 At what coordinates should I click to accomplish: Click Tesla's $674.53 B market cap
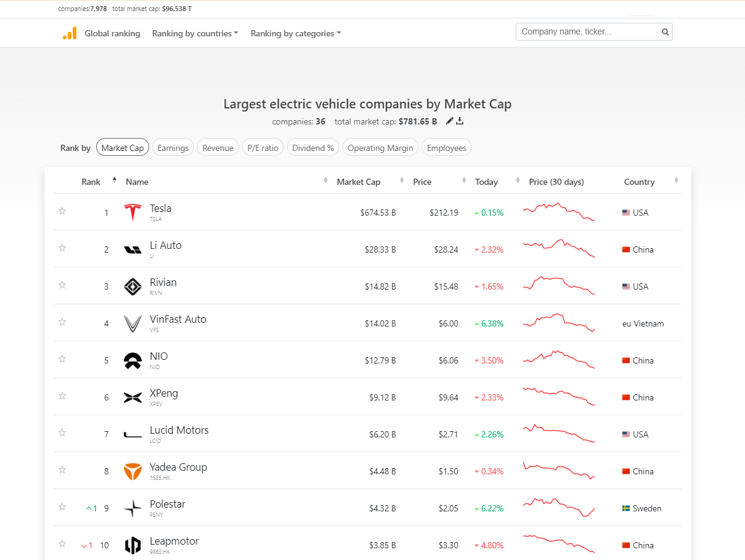378,213
